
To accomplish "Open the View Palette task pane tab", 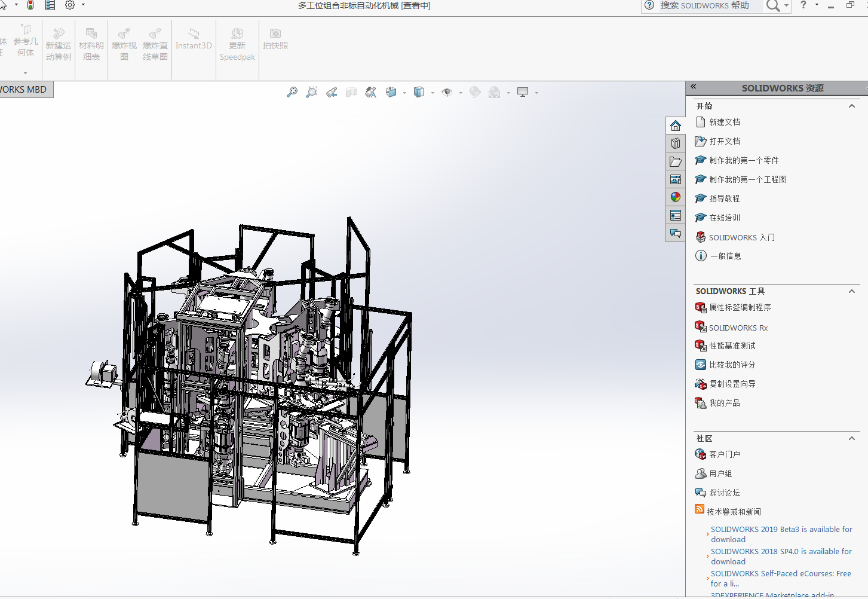I will click(x=676, y=179).
